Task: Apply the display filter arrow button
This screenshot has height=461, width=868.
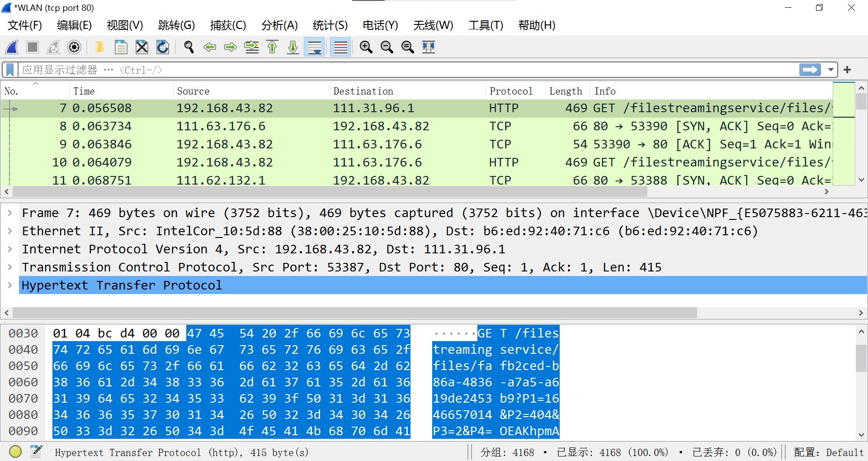Action: [810, 70]
